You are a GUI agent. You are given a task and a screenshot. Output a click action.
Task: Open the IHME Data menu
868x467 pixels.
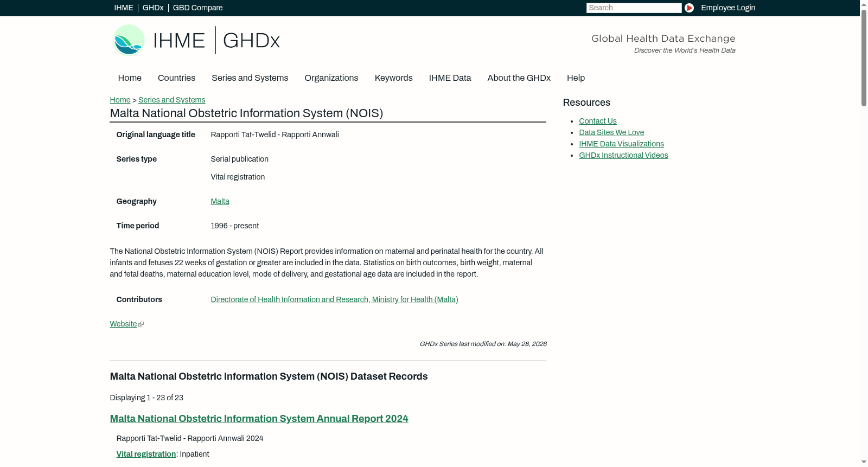click(450, 78)
